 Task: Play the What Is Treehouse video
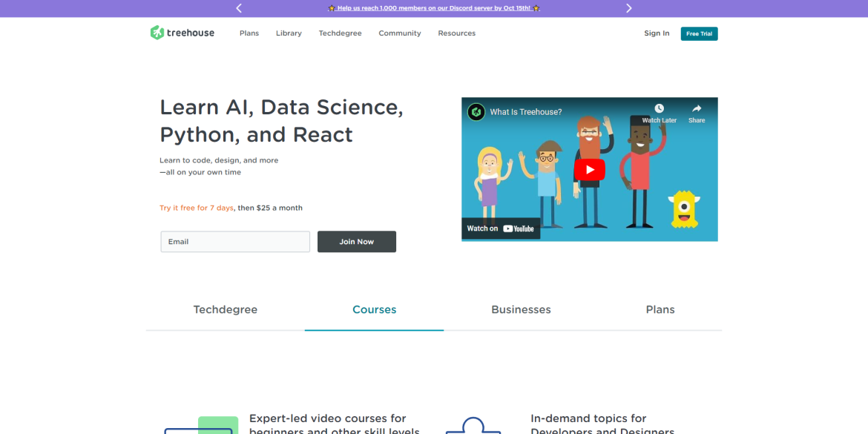tap(589, 169)
